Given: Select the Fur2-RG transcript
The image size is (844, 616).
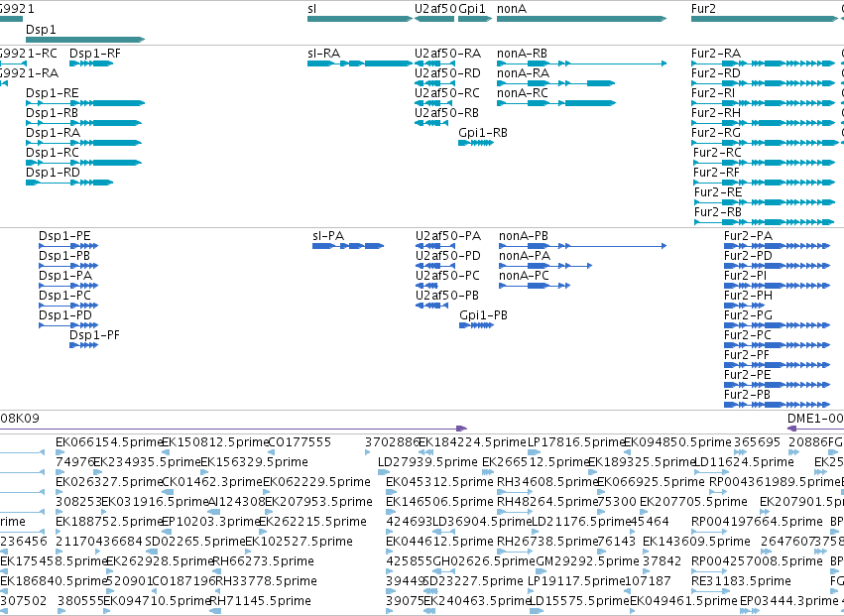Looking at the screenshot, I should pos(765,143).
